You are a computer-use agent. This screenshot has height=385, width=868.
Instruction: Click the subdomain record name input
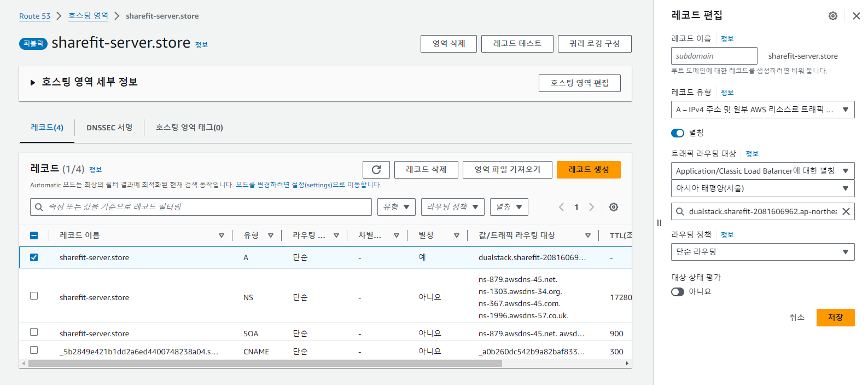[x=714, y=56]
